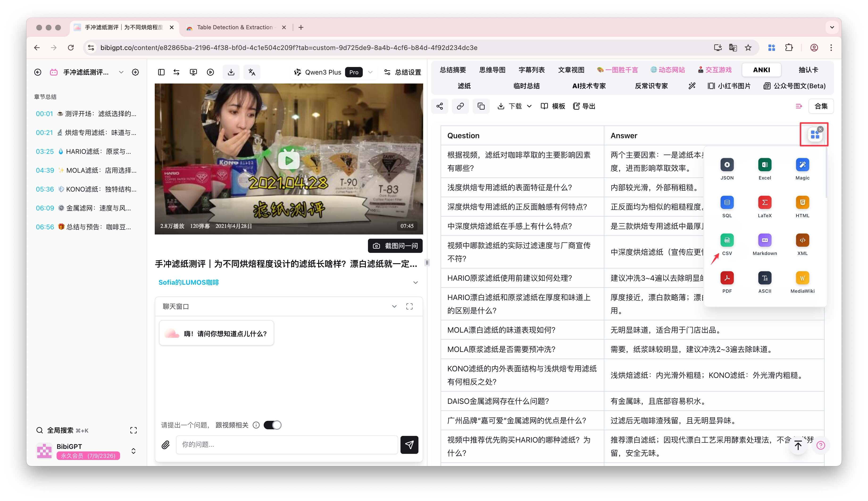Click the PDF export icon
Viewport: 868px width, 501px height.
tap(727, 278)
